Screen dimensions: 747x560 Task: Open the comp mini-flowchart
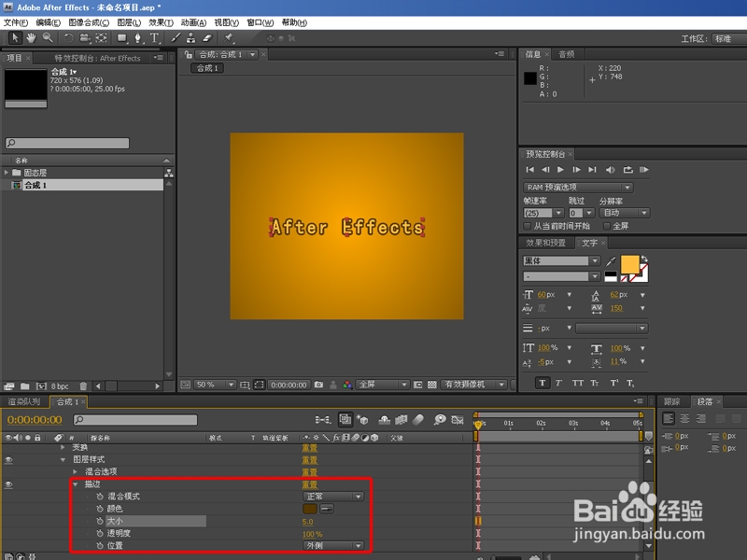tap(322, 419)
